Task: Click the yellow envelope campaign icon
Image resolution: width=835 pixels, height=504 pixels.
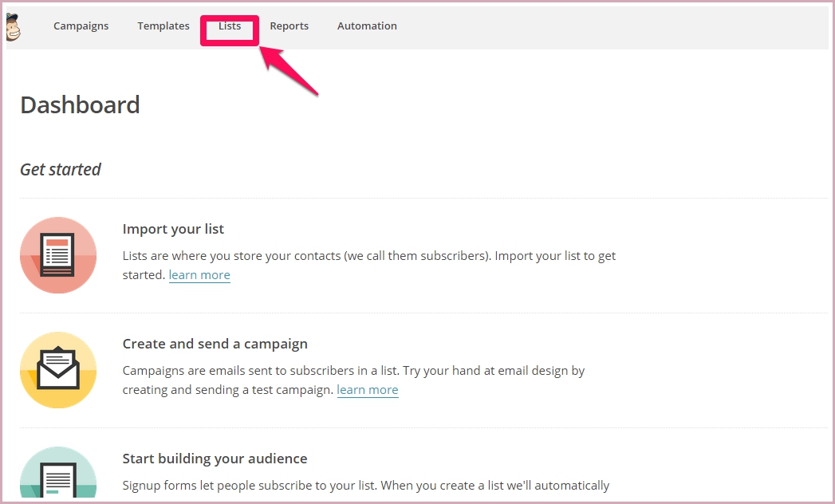Action: click(58, 370)
